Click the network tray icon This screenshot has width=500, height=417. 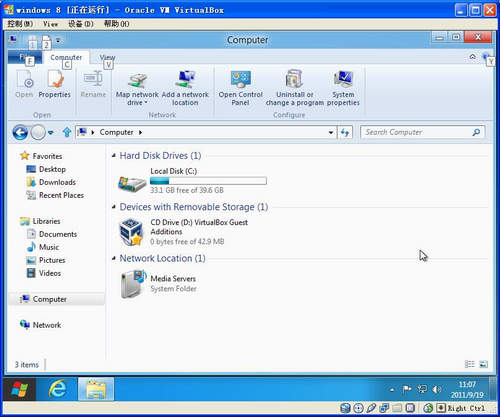[422, 389]
